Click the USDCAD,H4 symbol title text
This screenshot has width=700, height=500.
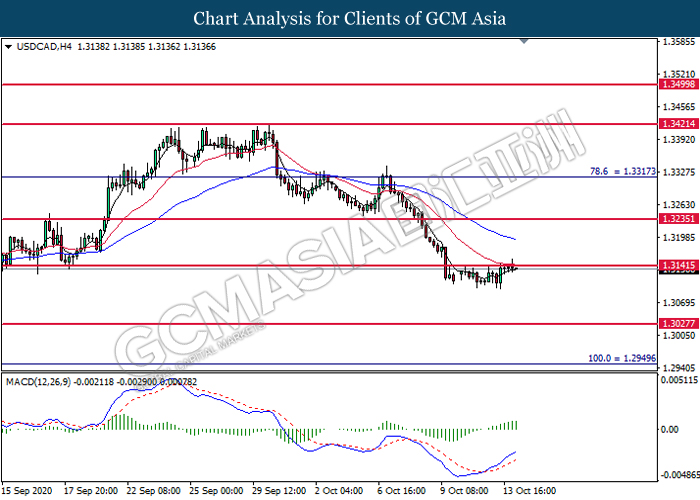tap(44, 46)
